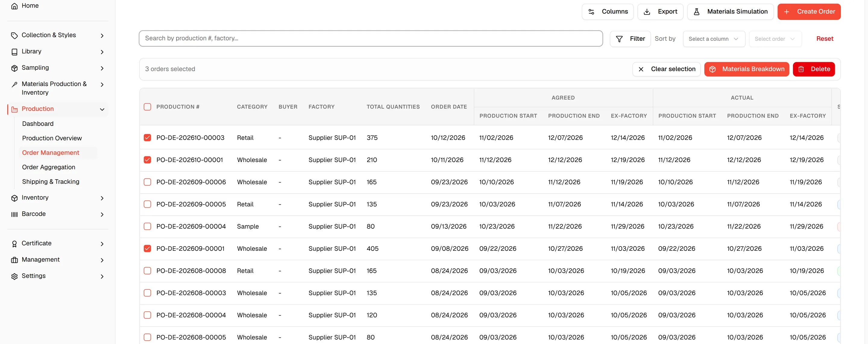Select the PO-DE-202609-00006 row checkbox
This screenshot has height=344, width=868.
click(x=147, y=182)
